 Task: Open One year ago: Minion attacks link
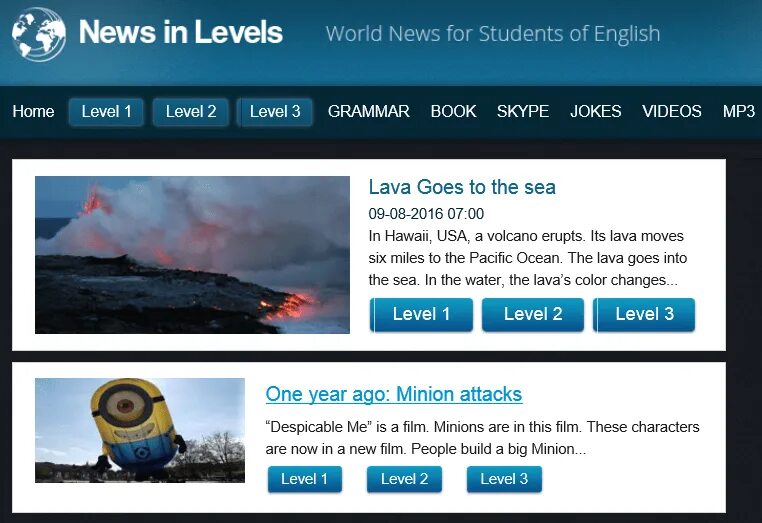click(x=394, y=394)
